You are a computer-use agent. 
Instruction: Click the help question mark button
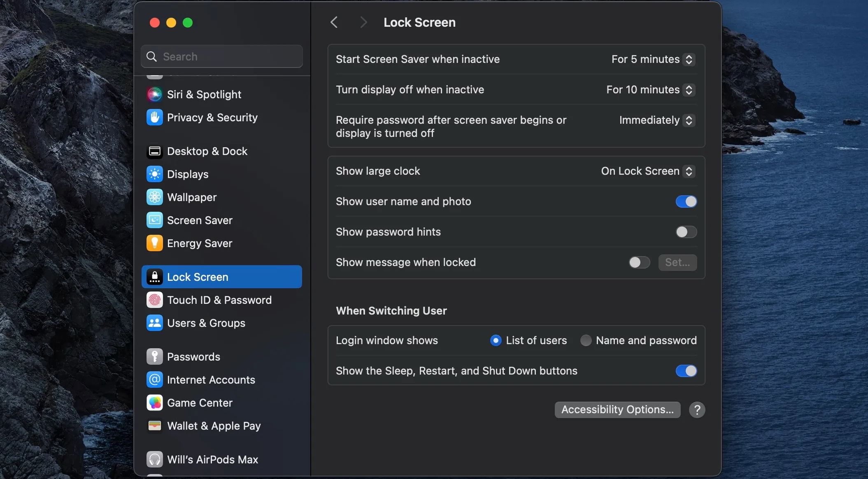(697, 410)
